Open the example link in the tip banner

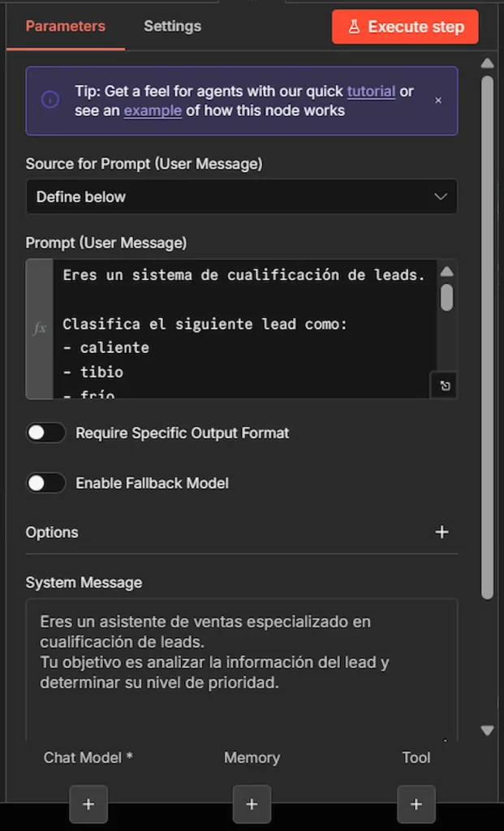(153, 110)
